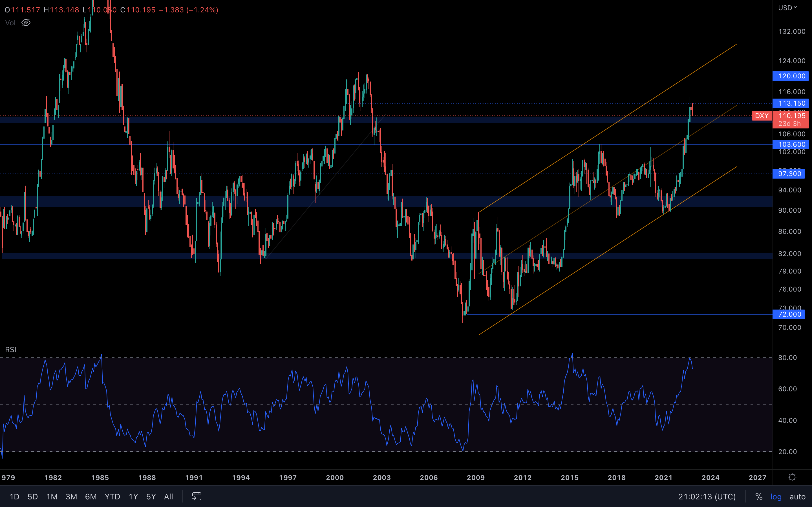Open the Go to date calendar icon
Viewport: 812px width, 507px height.
click(197, 496)
